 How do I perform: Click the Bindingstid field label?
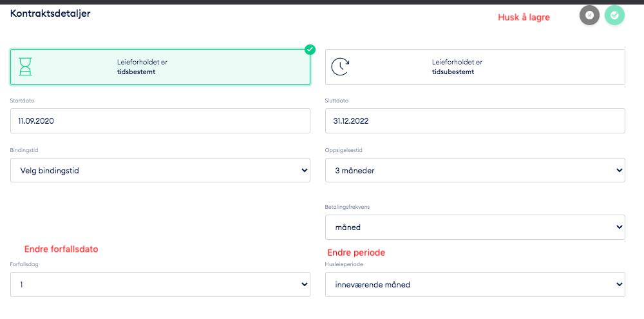point(24,150)
